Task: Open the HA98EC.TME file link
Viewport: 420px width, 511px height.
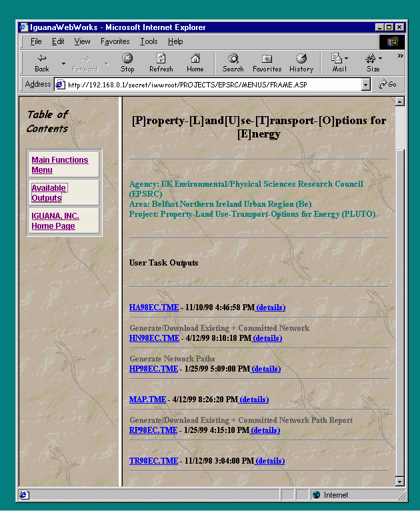Action: (x=154, y=308)
